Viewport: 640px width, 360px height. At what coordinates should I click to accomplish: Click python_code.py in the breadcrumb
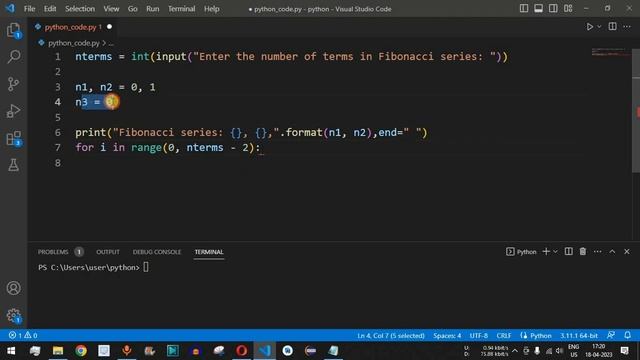73,43
